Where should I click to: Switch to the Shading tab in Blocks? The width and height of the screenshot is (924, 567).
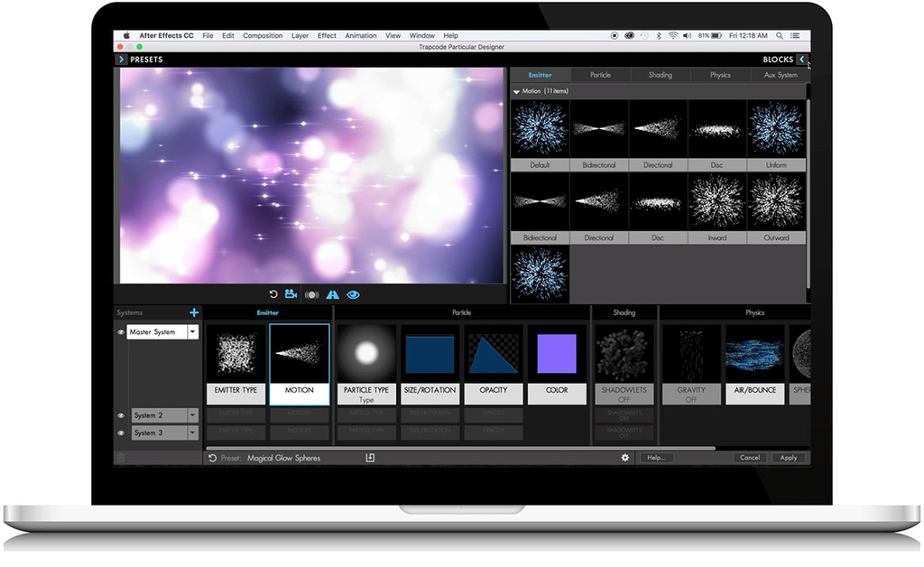[x=660, y=75]
